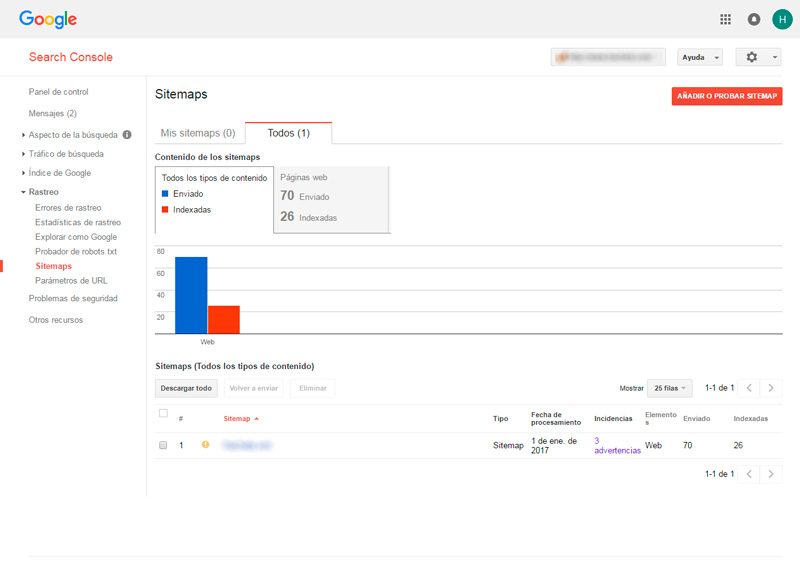Go to previous page arrow in top pagination
This screenshot has width=800, height=562.
[x=750, y=388]
